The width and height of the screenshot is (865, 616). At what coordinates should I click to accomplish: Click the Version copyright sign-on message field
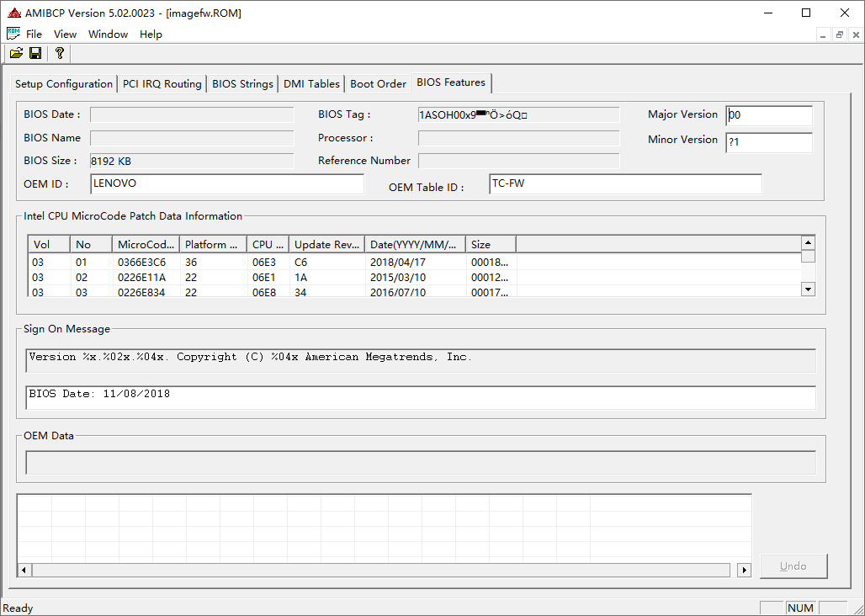(421, 360)
